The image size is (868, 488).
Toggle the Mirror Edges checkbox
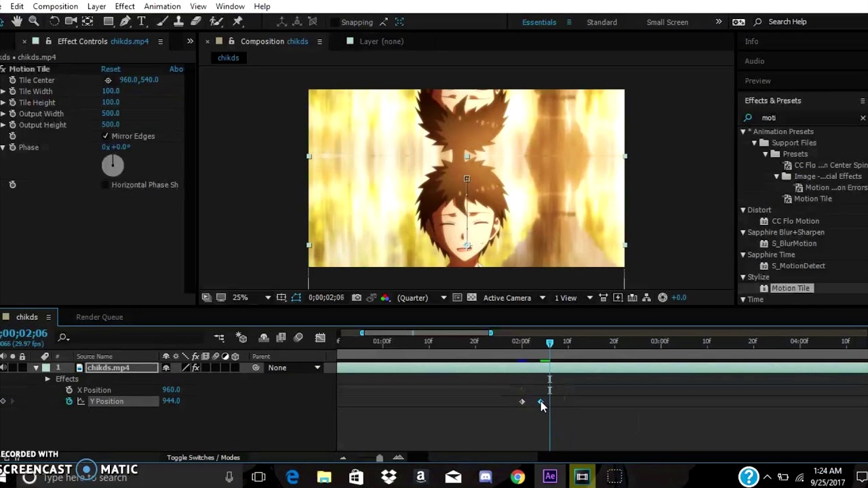[106, 136]
